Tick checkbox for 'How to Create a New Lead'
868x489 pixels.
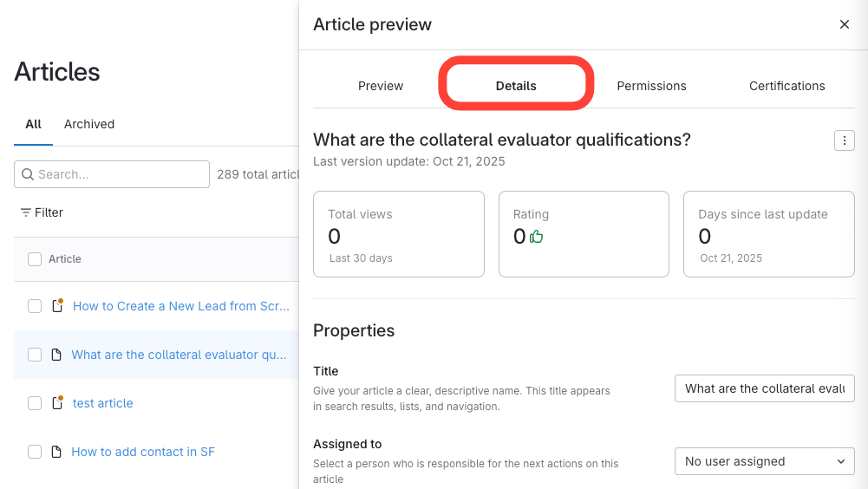click(x=35, y=306)
